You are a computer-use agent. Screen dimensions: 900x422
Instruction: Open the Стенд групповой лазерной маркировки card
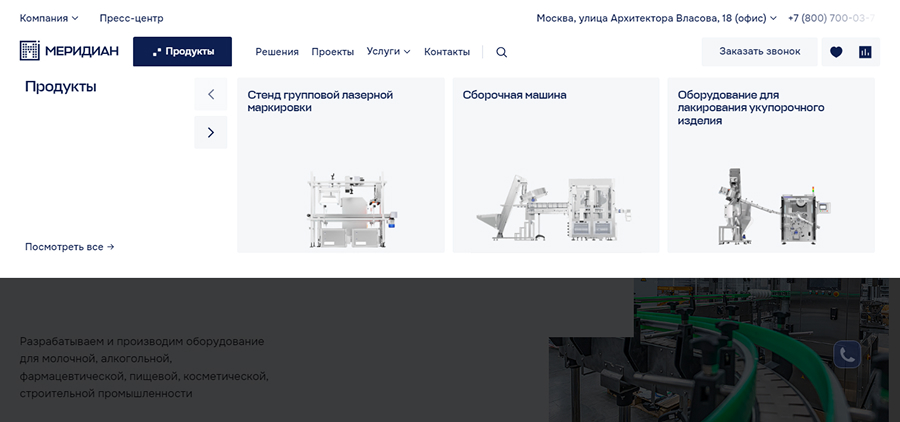click(341, 165)
